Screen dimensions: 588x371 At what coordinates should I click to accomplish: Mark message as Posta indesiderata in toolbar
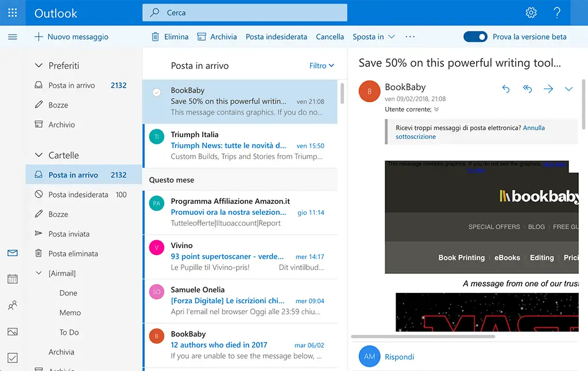click(x=276, y=37)
